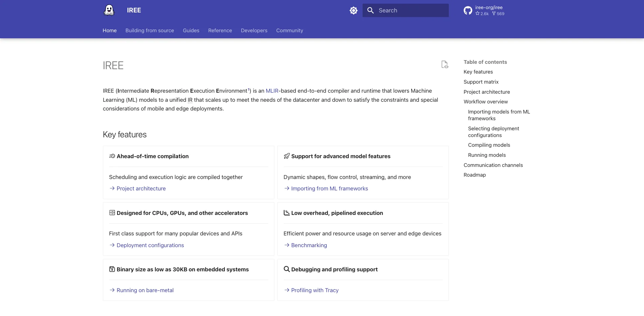Select Importing models from ML frameworks entry

click(x=499, y=115)
